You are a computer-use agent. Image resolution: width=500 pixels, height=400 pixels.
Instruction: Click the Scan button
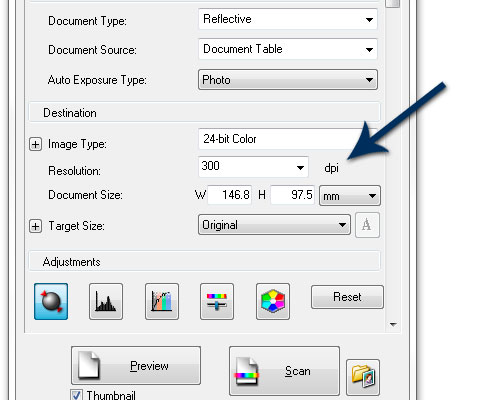click(284, 371)
